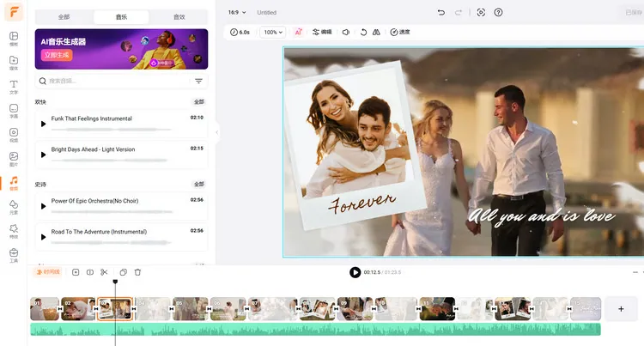Click the 立即生成 button on AI banner

point(57,55)
